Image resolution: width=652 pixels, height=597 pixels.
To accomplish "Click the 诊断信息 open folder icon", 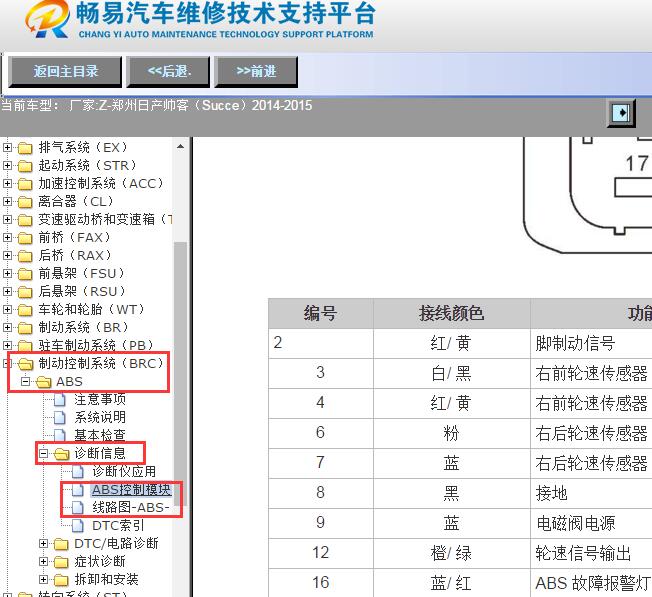I will pos(62,454).
